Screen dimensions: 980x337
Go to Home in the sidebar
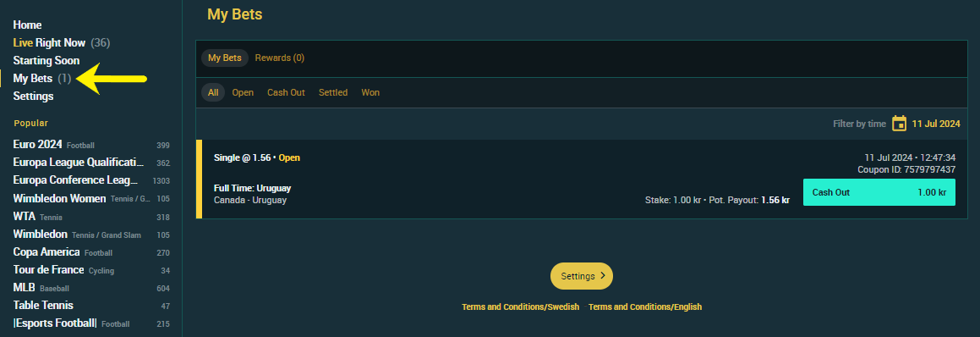[28, 25]
